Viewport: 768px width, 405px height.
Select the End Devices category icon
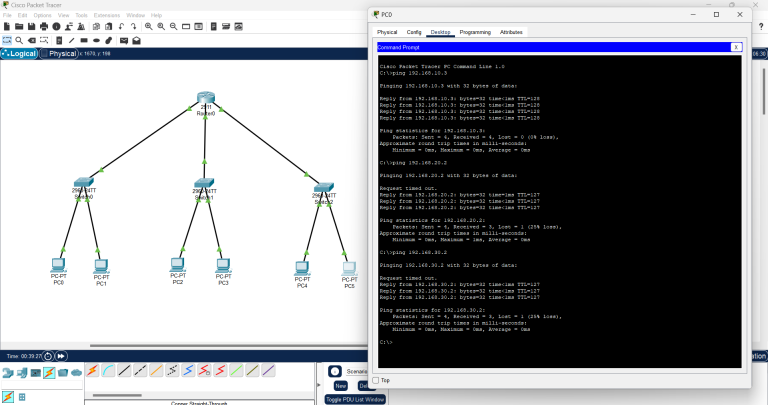click(22, 373)
